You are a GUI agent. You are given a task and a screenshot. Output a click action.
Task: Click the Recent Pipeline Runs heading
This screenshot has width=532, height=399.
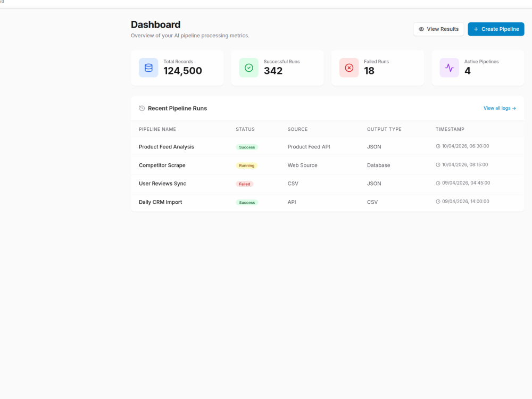[x=177, y=108]
